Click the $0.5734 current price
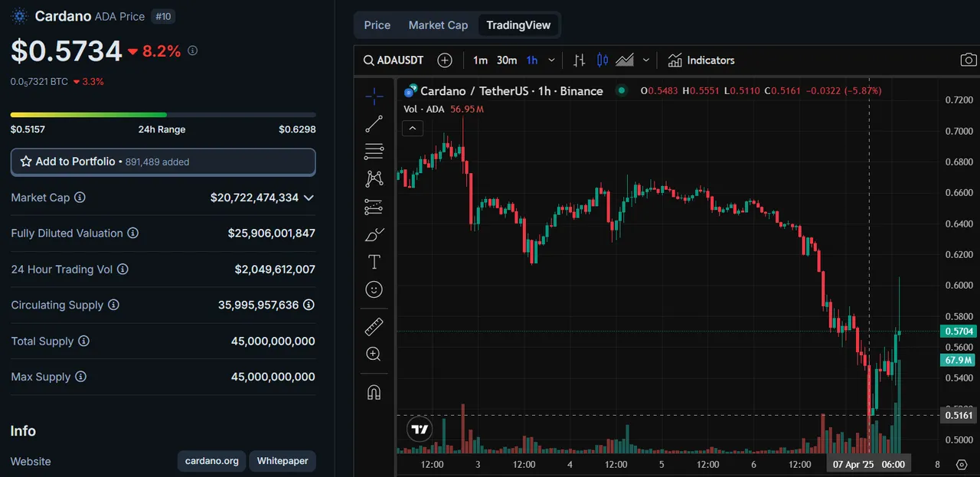Viewport: 980px width, 477px height. (x=67, y=51)
